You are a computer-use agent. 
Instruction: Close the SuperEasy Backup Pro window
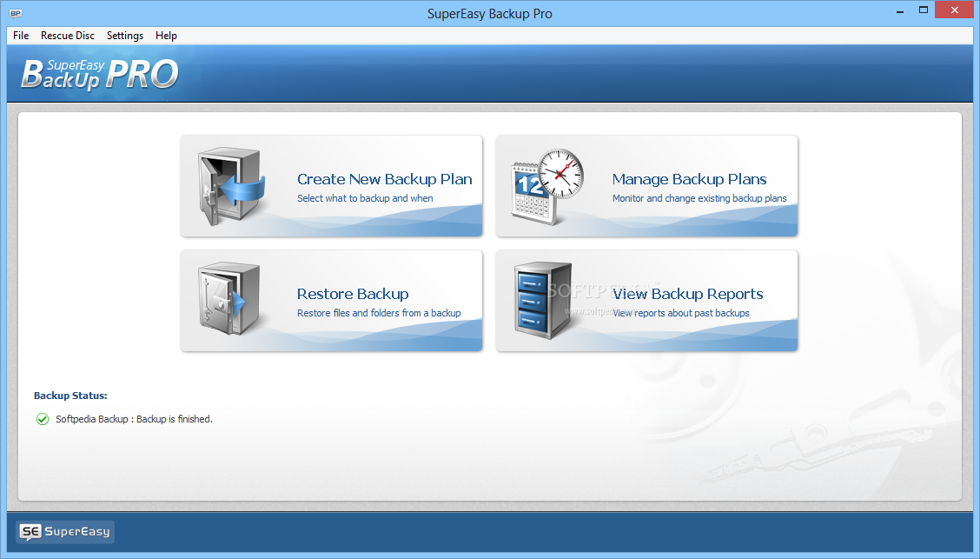pyautogui.click(x=955, y=10)
